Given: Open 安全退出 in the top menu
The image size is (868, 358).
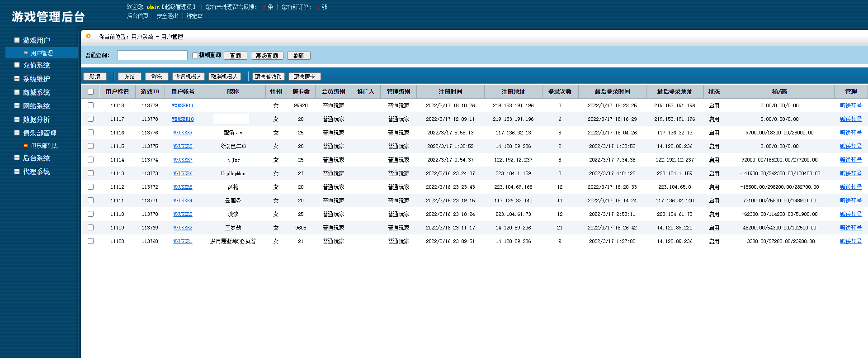Looking at the screenshot, I should point(167,16).
